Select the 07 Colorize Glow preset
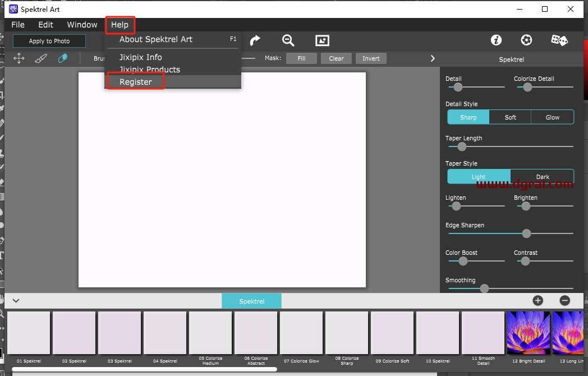The width and height of the screenshot is (588, 376). 301,333
